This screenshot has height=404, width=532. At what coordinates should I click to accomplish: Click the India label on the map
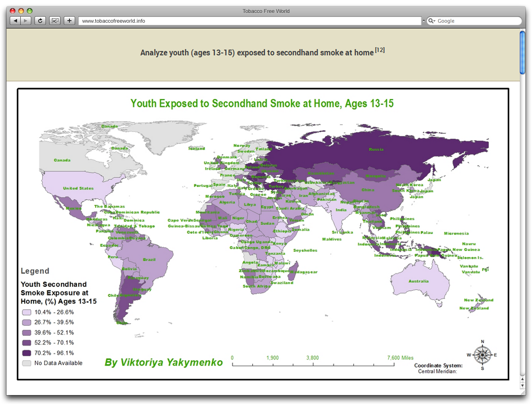[x=341, y=210]
